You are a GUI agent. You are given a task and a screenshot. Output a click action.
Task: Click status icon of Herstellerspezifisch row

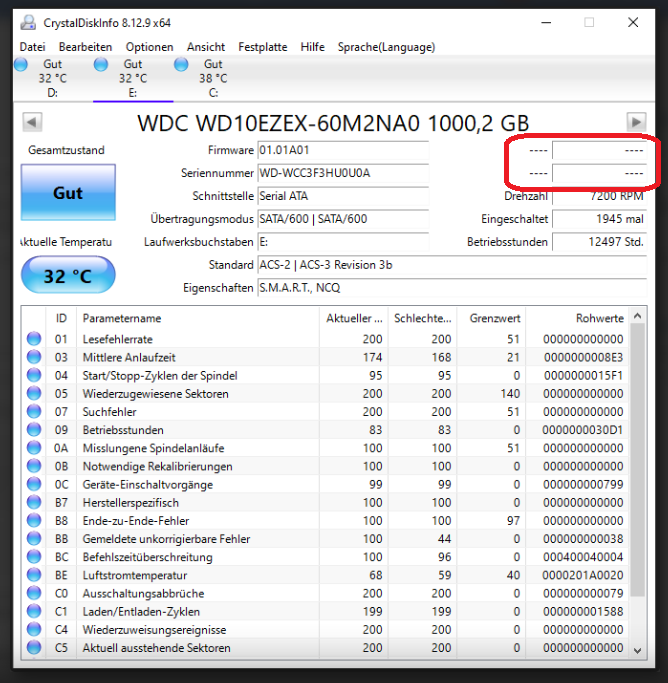click(x=34, y=502)
